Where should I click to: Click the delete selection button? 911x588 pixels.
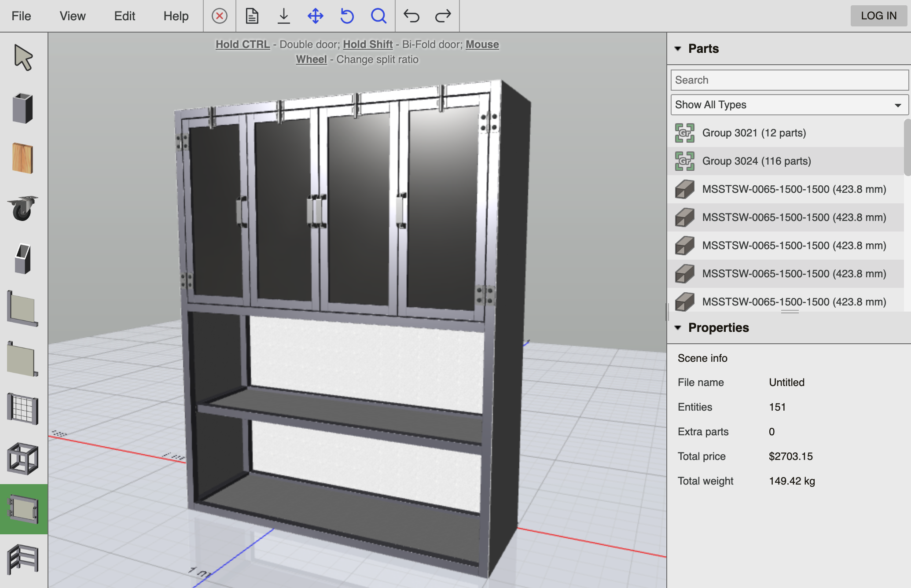pyautogui.click(x=219, y=16)
